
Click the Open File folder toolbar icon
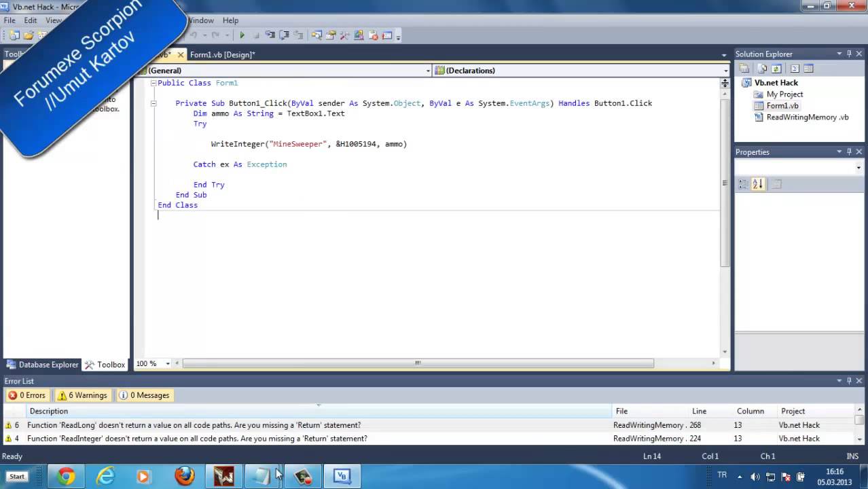29,35
